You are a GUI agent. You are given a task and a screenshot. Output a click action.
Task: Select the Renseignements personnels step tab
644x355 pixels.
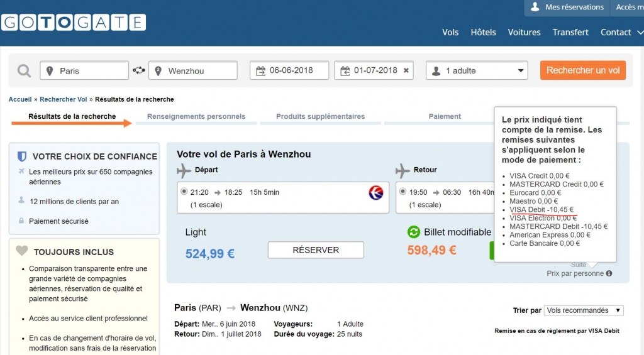(196, 117)
